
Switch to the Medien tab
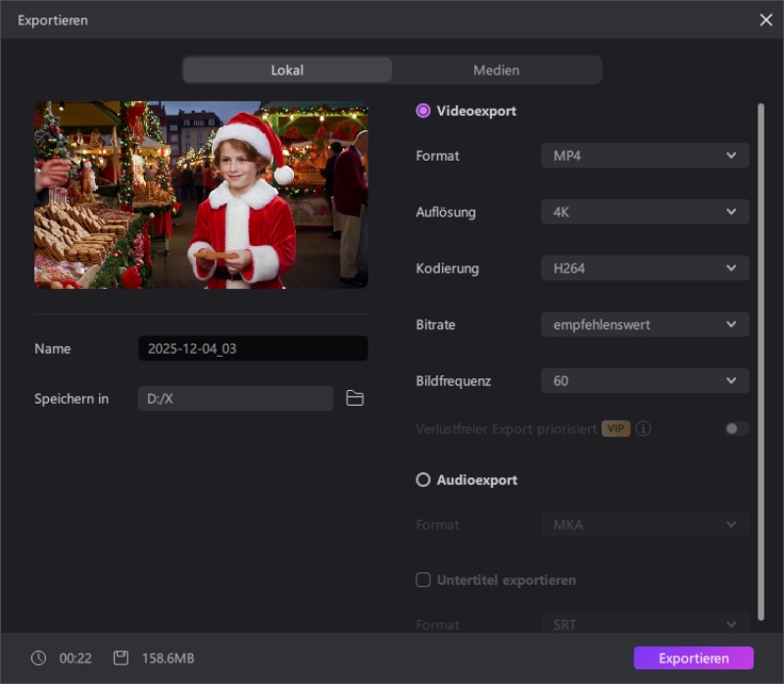pyautogui.click(x=497, y=70)
